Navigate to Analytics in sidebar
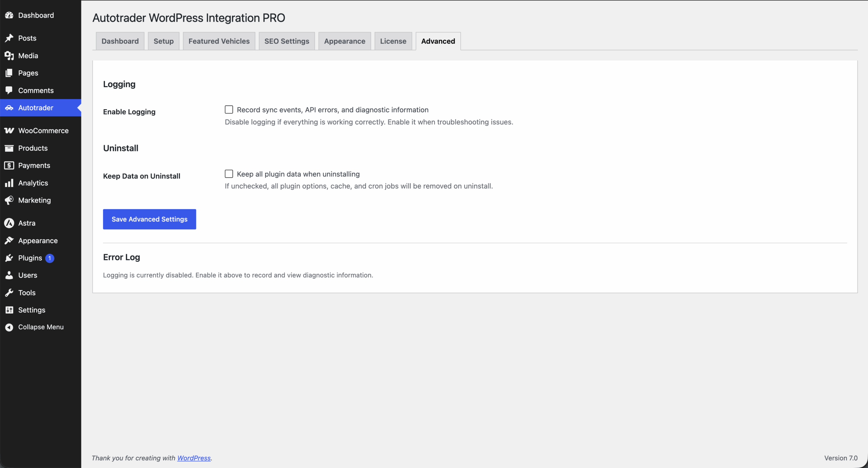The image size is (868, 468). coord(41,183)
